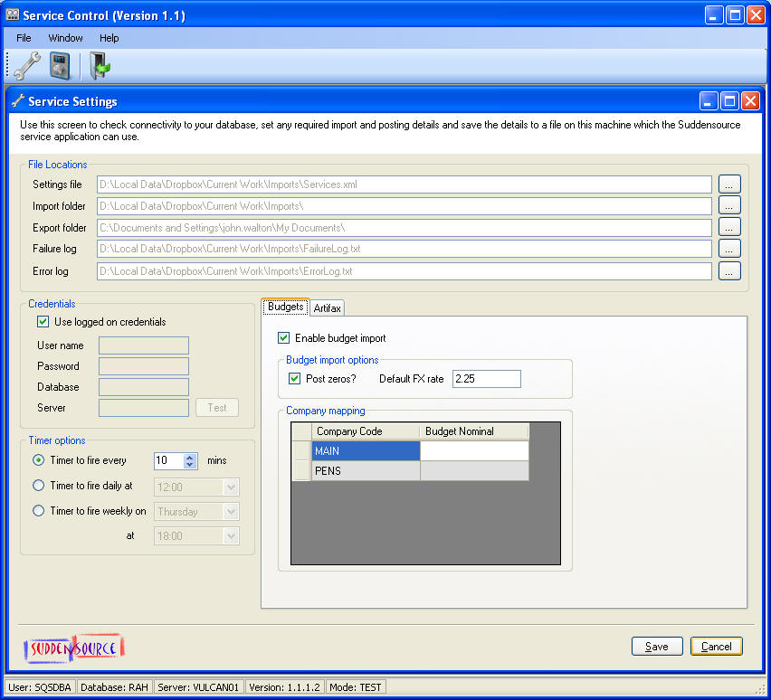This screenshot has height=700, width=771.
Task: Switch to the Budgets tab
Action: pyautogui.click(x=285, y=307)
